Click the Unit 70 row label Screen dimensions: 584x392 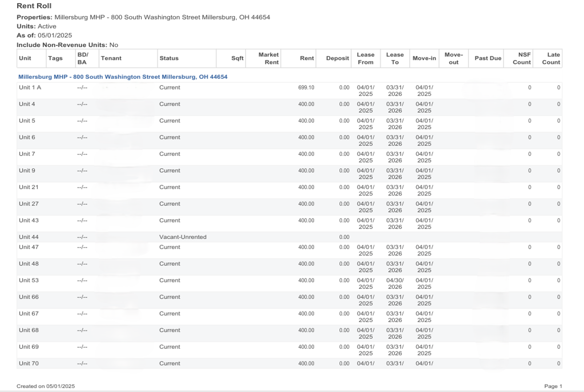point(29,363)
